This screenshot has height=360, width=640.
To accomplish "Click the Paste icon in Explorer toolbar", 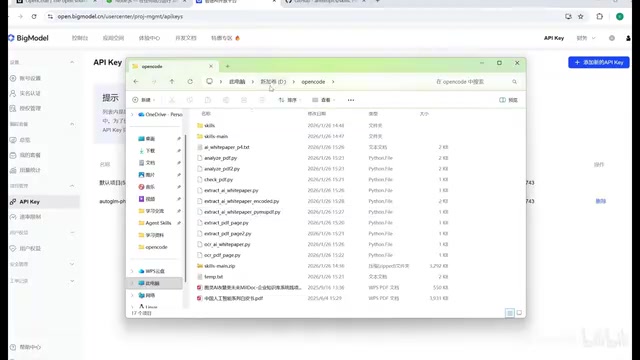I will tap(208, 100).
